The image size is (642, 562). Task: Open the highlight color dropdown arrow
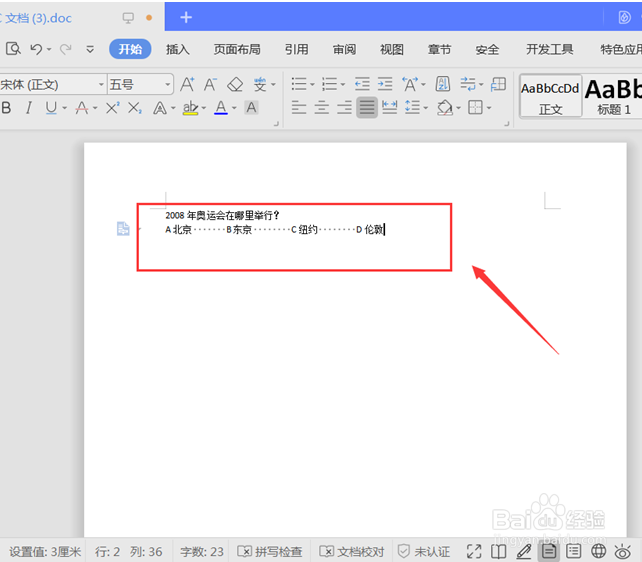(204, 108)
